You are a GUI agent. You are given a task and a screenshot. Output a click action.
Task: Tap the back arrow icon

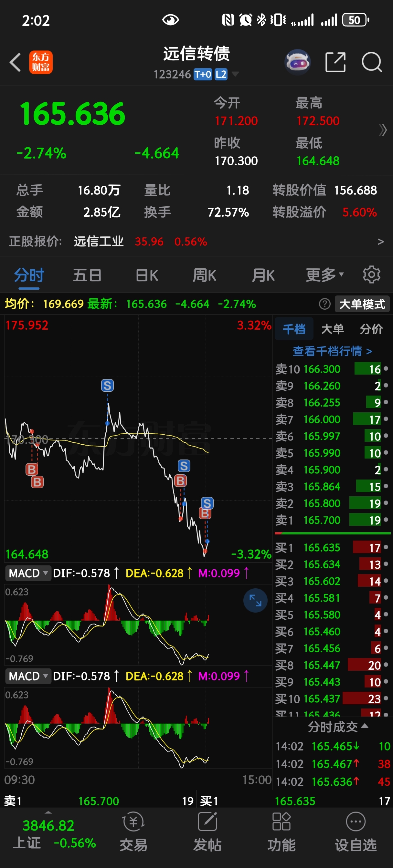(15, 62)
